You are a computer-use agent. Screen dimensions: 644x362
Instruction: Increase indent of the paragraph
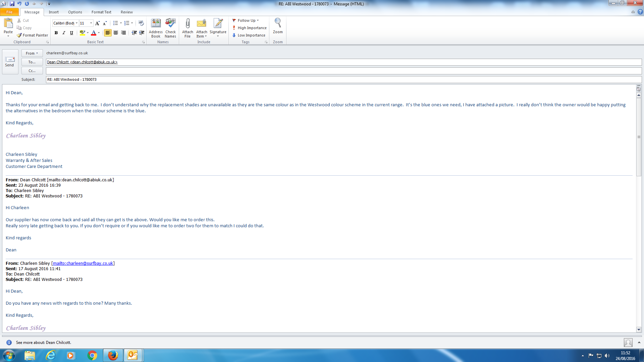click(142, 33)
